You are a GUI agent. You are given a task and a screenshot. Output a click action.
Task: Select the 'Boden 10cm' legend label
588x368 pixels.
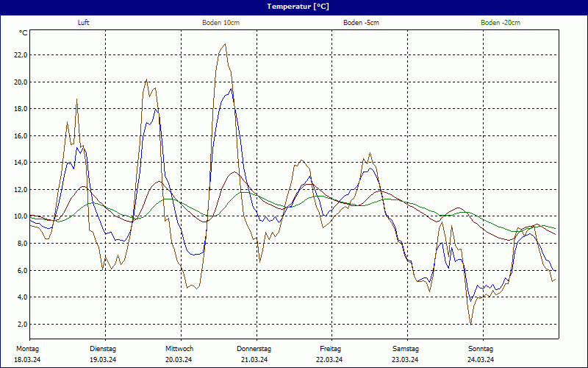[x=221, y=23]
